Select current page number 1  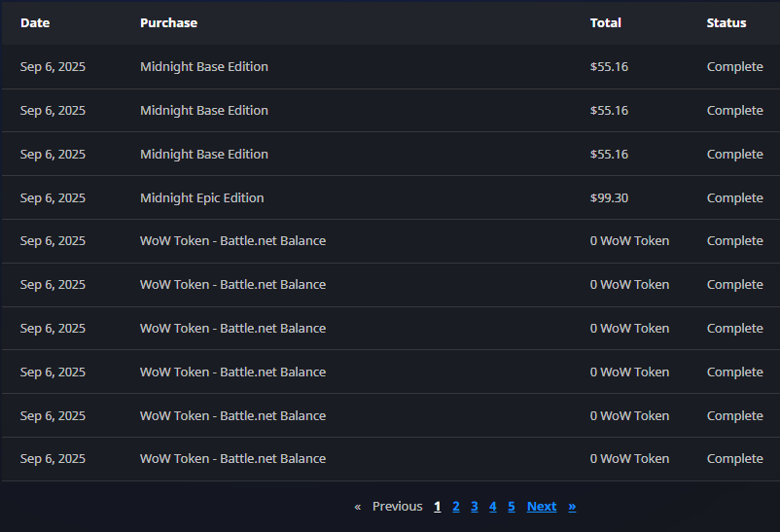(x=438, y=506)
